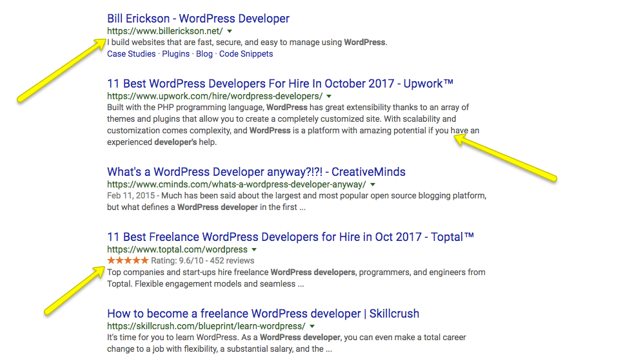Click the skillcrush.com/blueprint/learn-wordpress URL text
This screenshot has width=632, height=364.
[x=206, y=326]
